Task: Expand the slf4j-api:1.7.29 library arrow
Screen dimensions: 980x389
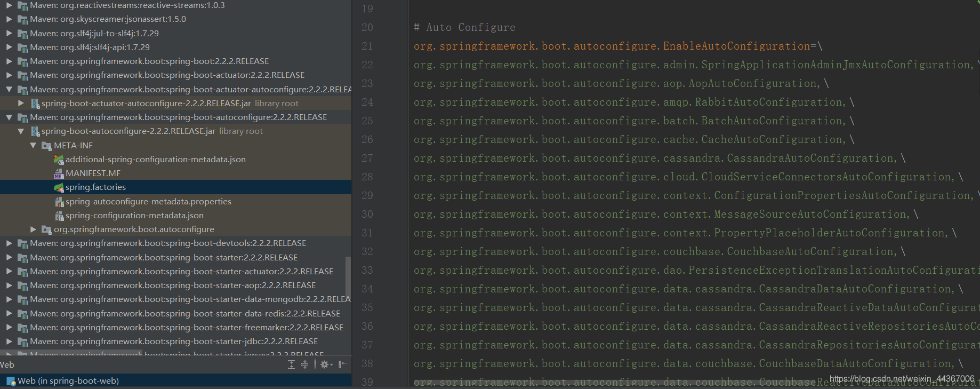Action: 9,47
